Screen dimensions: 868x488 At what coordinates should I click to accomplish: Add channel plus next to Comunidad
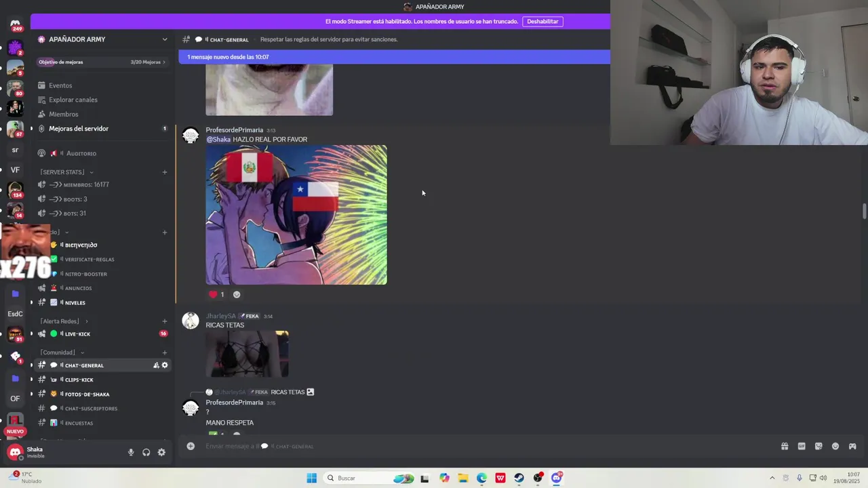point(164,352)
